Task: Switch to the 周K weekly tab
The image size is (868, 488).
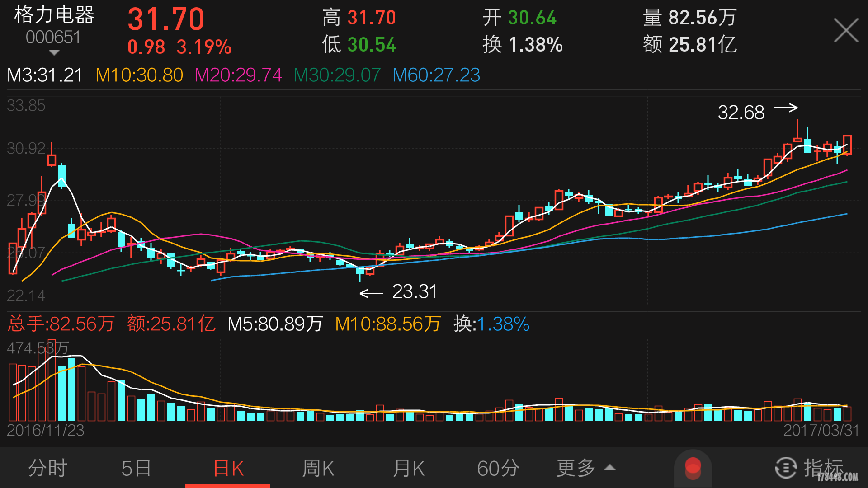Action: 318,468
